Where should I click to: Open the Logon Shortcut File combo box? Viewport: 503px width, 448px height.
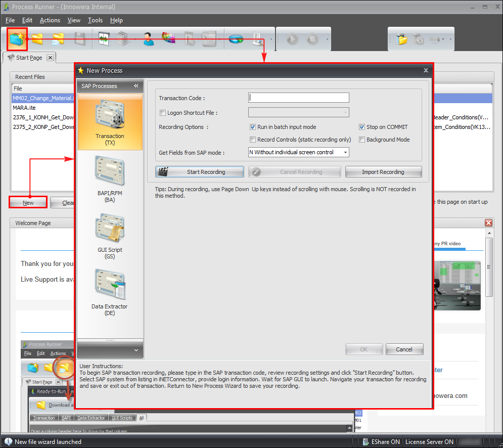coord(299,112)
